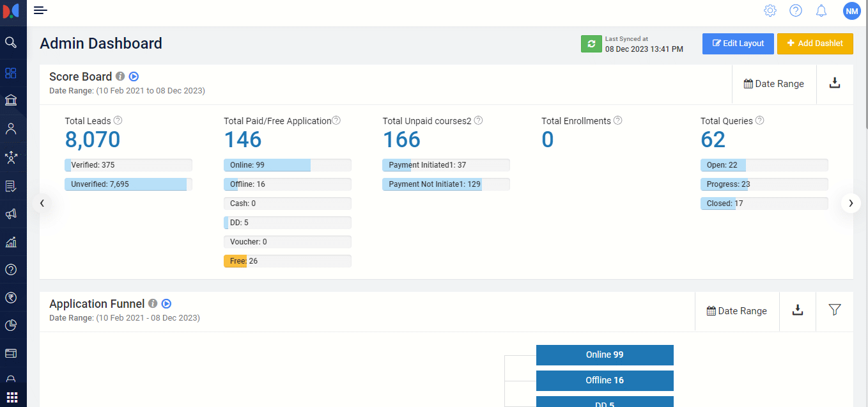Image resolution: width=868 pixels, height=407 pixels.
Task: Open the bar chart analytics icon in sidebar
Action: tap(11, 242)
